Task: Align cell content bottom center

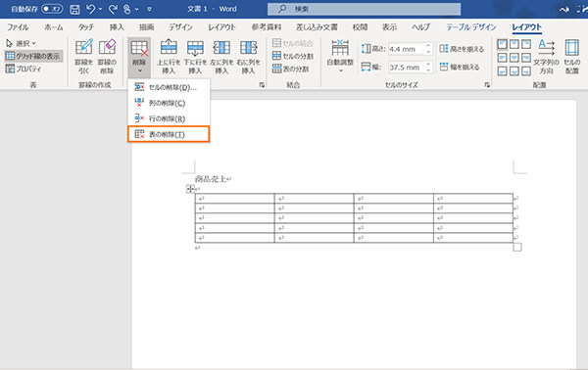Action: (514, 70)
